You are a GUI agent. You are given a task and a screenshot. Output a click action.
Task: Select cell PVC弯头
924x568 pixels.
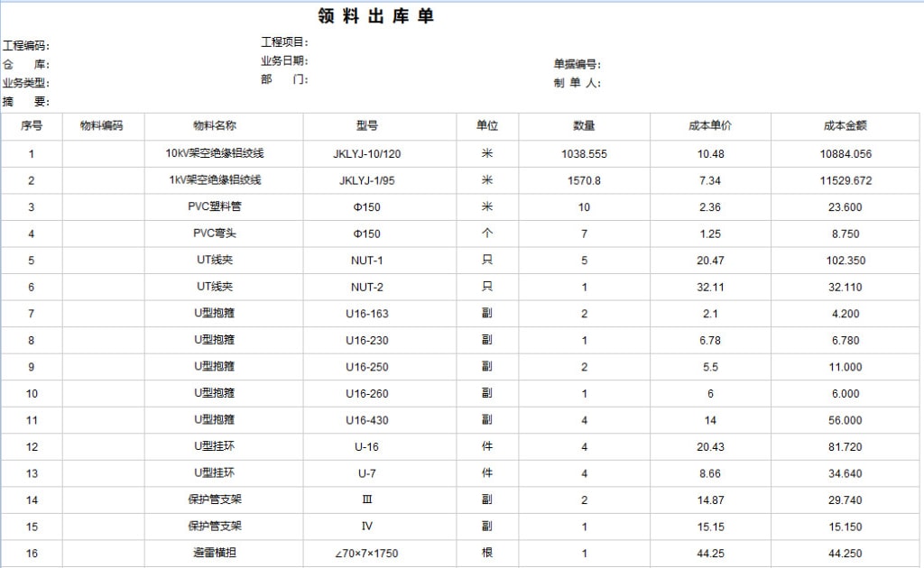224,234
